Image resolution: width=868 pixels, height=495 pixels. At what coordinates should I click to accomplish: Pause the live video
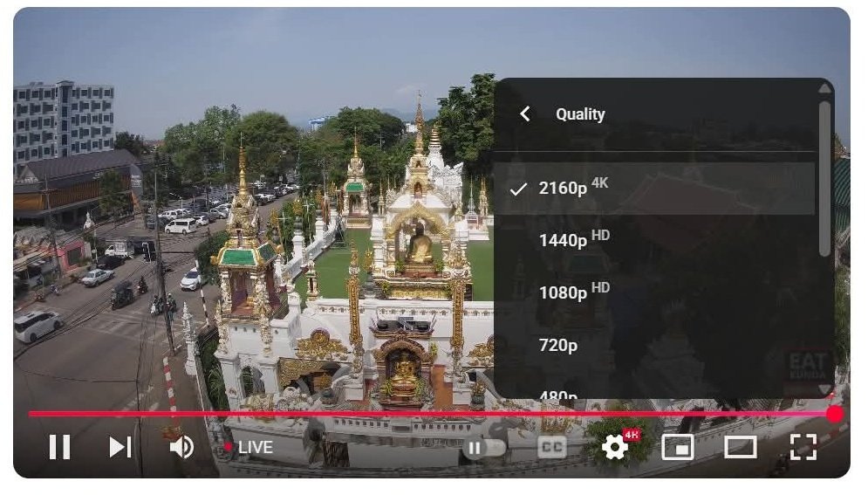59,447
